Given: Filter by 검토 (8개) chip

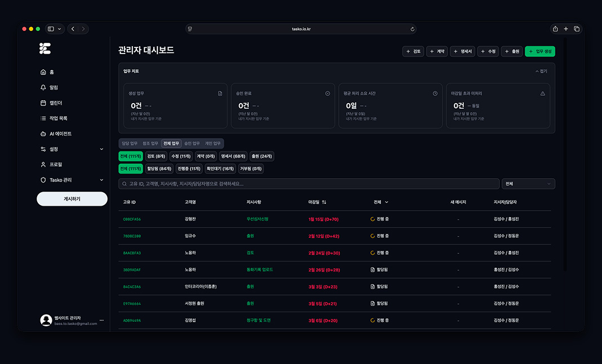Looking at the screenshot, I should tap(156, 156).
